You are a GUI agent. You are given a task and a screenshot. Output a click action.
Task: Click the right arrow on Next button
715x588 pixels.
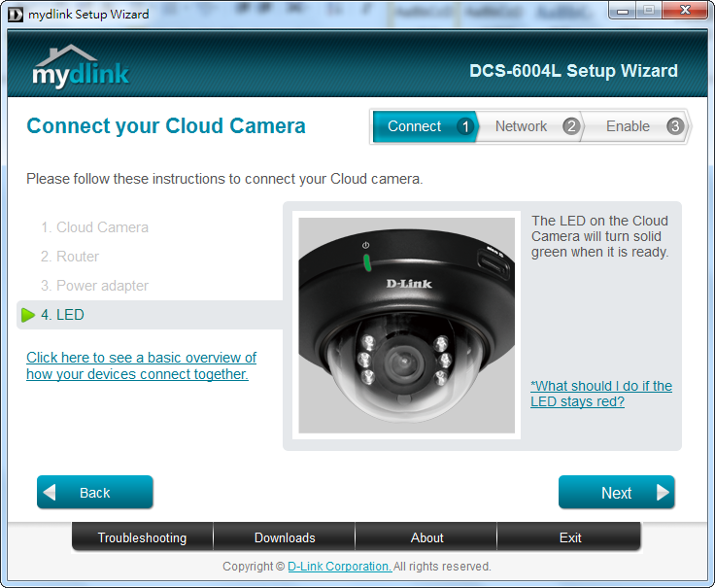coord(663,493)
